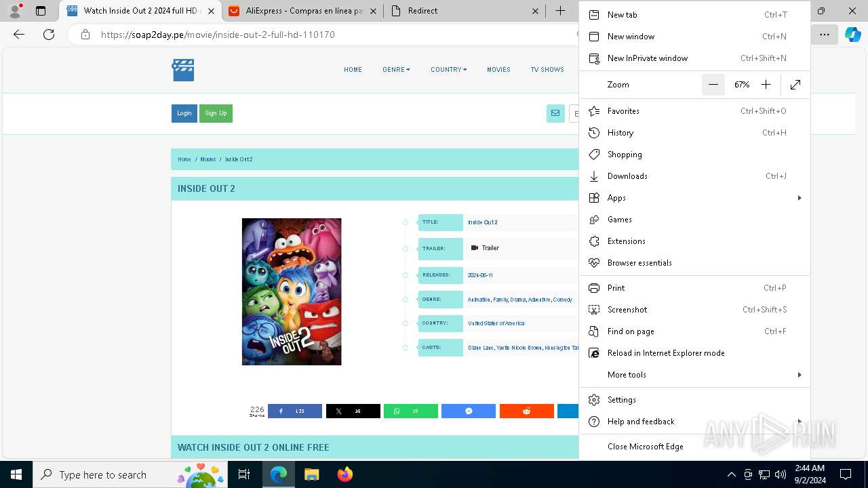Share via WhatsApp button

[x=411, y=411]
